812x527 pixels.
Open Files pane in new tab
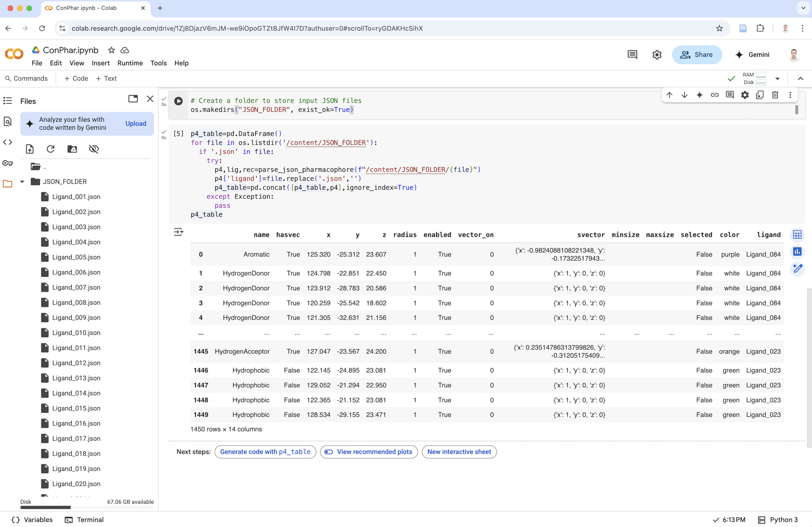coord(133,99)
